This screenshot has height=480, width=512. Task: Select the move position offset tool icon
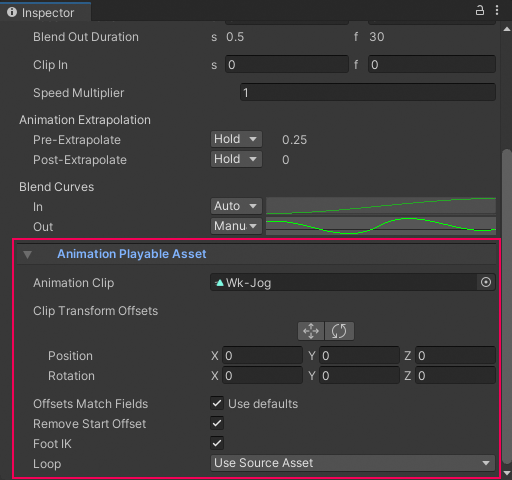coord(311,331)
